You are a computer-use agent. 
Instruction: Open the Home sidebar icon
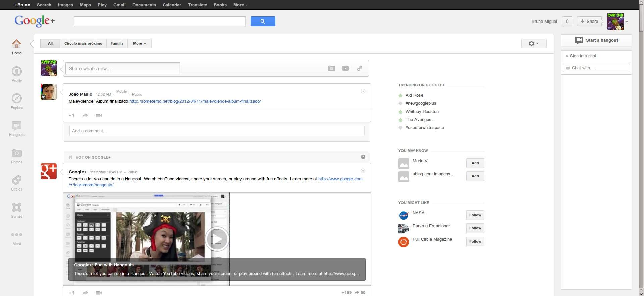pos(16,44)
